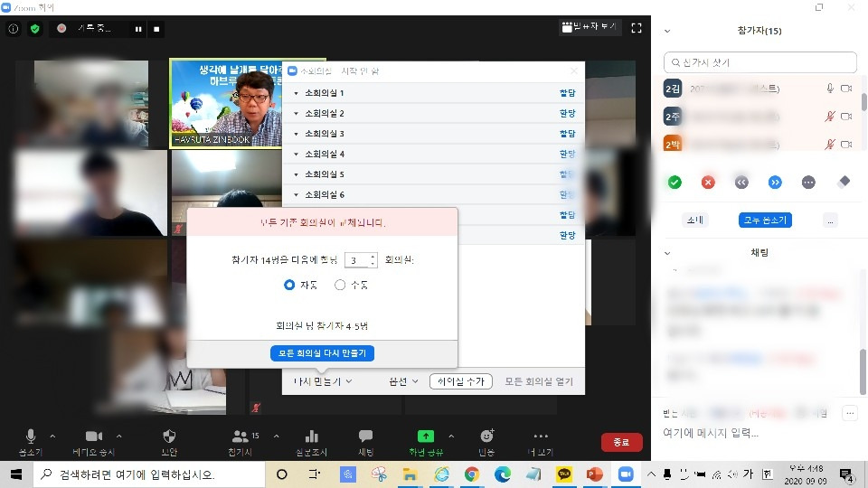The height and width of the screenshot is (488, 868).
Task: Open video options arrow beside camera
Action: 118,436
